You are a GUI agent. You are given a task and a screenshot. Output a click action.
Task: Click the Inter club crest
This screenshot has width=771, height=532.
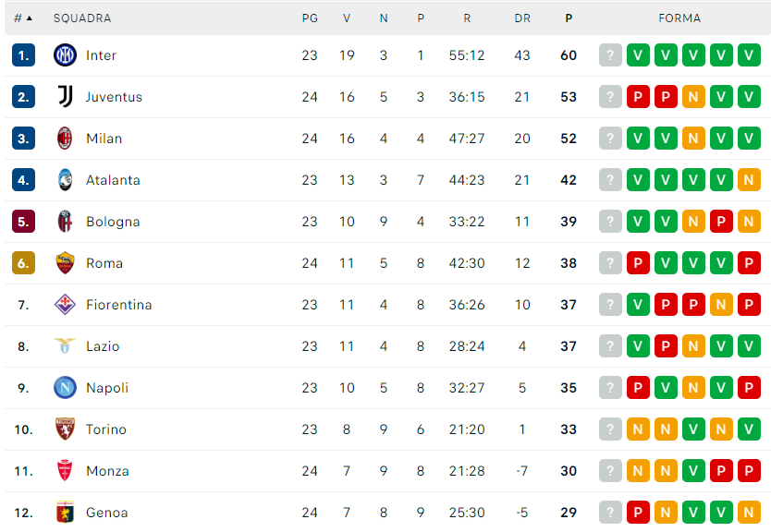65,55
